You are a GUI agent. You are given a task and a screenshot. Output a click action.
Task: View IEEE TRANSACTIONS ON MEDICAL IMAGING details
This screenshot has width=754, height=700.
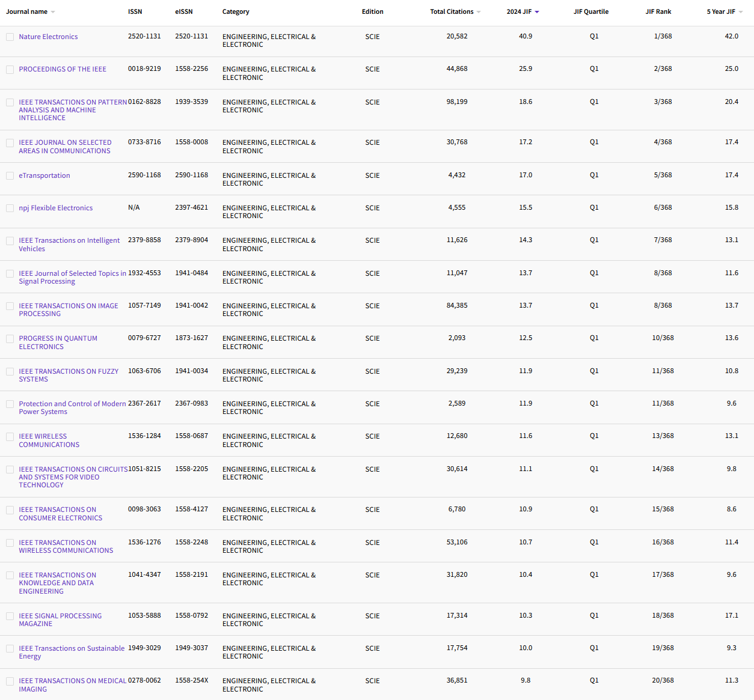click(72, 685)
